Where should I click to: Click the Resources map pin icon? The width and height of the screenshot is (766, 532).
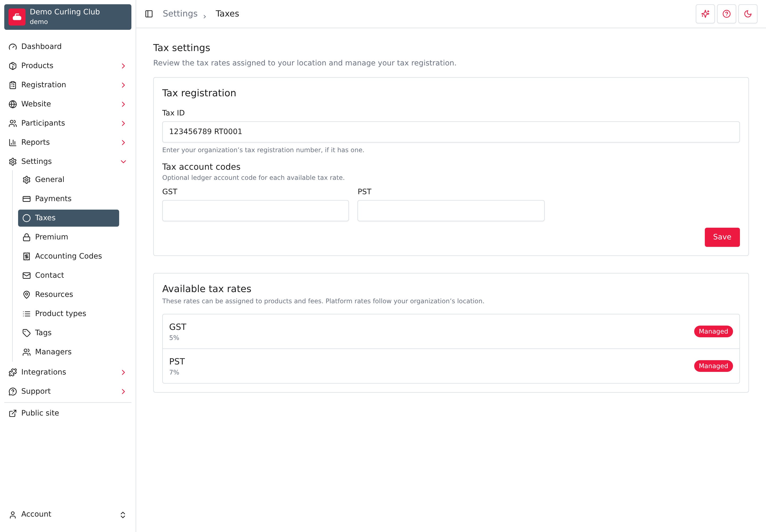[x=27, y=295]
